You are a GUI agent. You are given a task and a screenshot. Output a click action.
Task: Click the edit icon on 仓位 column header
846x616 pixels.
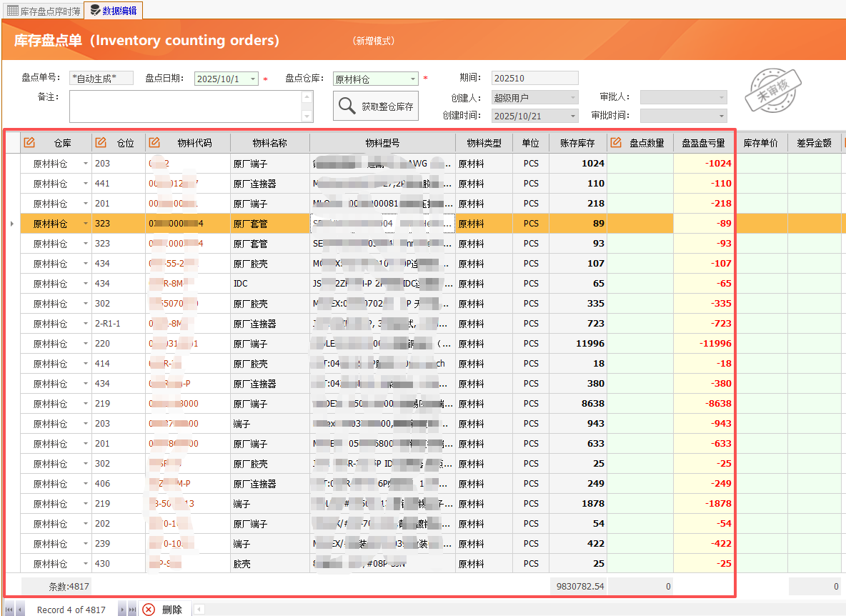coord(100,142)
